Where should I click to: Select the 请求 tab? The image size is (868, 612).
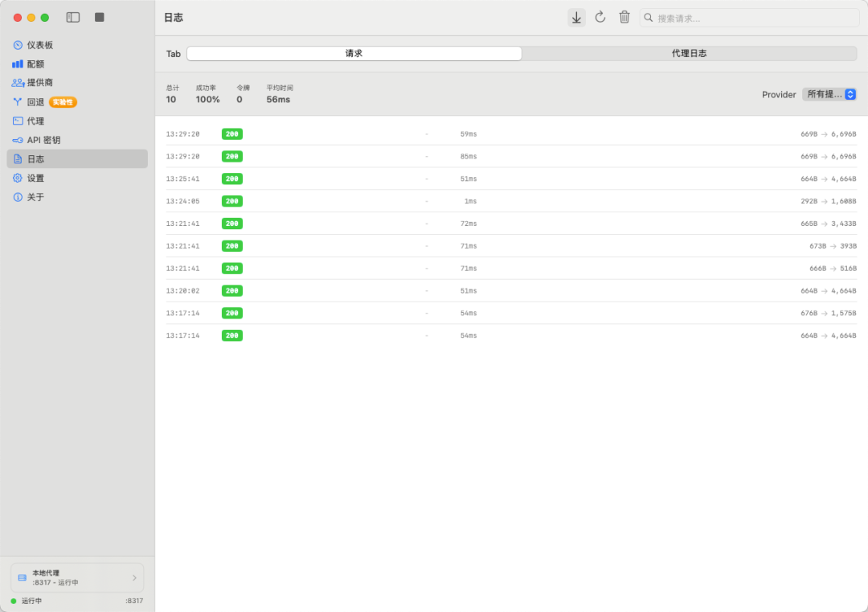[354, 54]
